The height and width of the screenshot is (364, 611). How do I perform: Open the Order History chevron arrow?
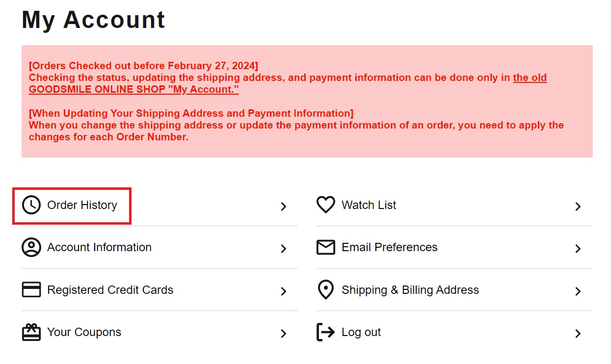click(284, 207)
